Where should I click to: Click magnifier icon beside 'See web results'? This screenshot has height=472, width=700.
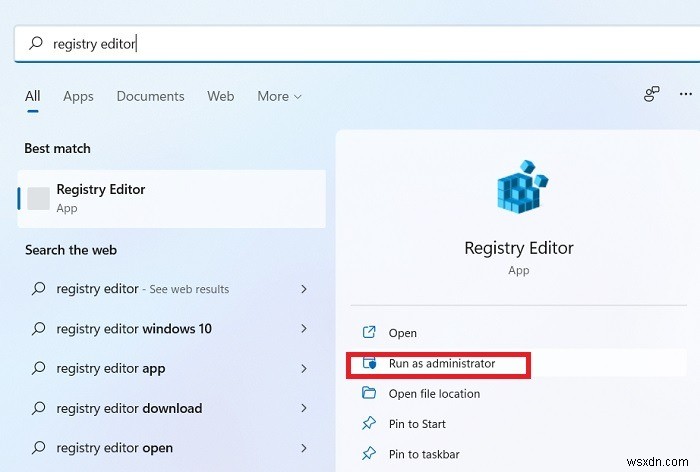point(38,289)
